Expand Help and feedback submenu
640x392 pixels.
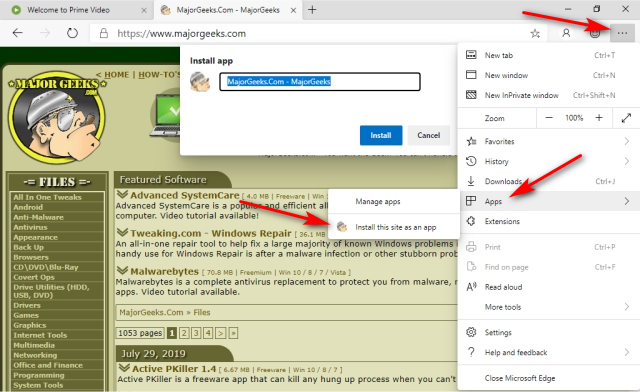pyautogui.click(x=548, y=352)
